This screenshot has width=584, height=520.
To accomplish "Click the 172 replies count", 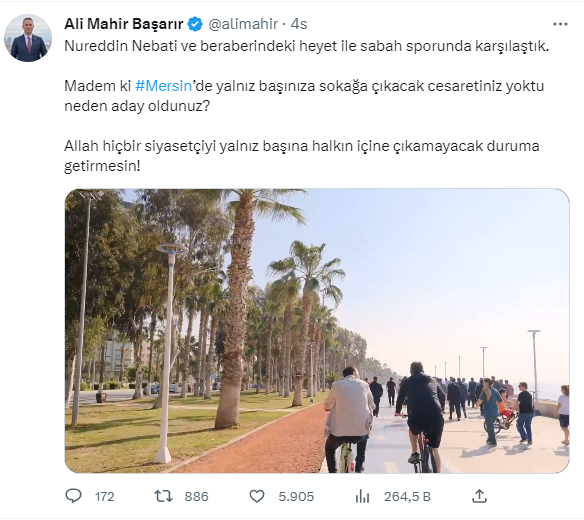I will click(104, 497).
